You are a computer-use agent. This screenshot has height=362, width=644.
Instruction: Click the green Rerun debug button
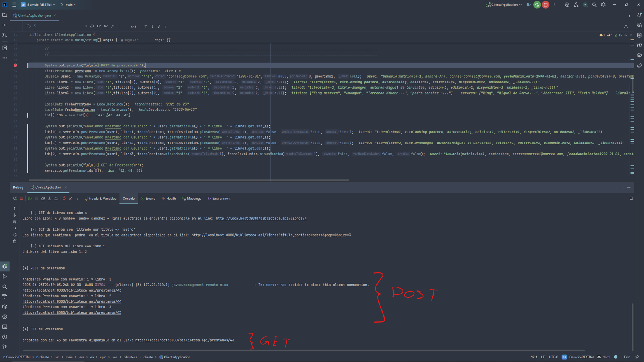pos(537,5)
